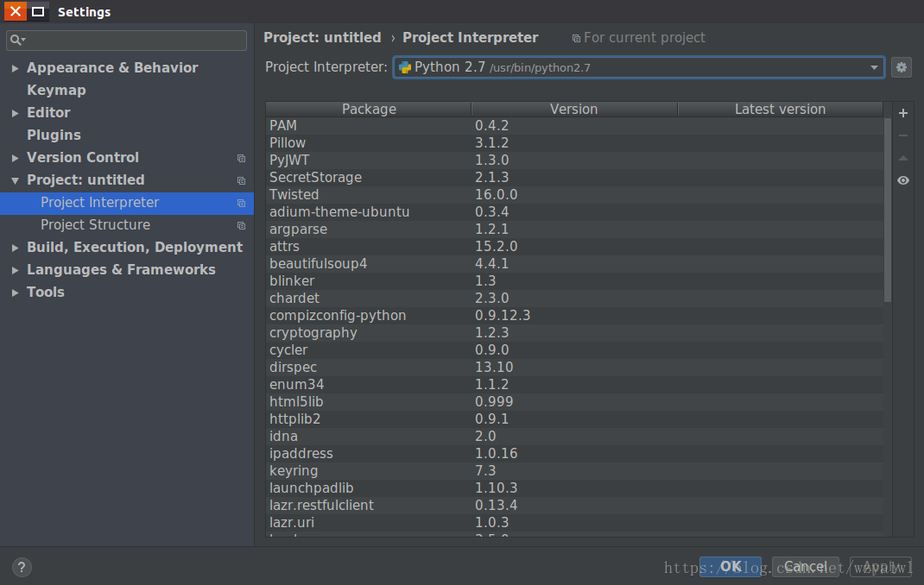Select the adium-theme-ubuntu package row

[x=574, y=212]
